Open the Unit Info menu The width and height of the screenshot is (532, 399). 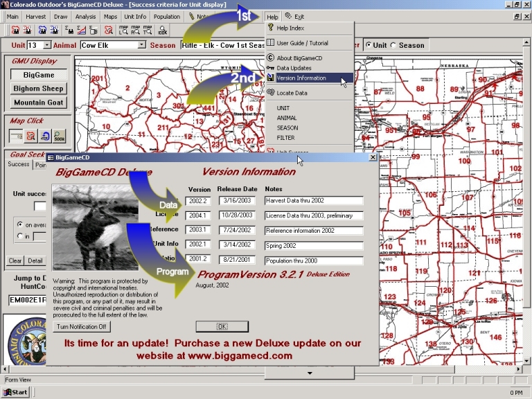point(135,17)
